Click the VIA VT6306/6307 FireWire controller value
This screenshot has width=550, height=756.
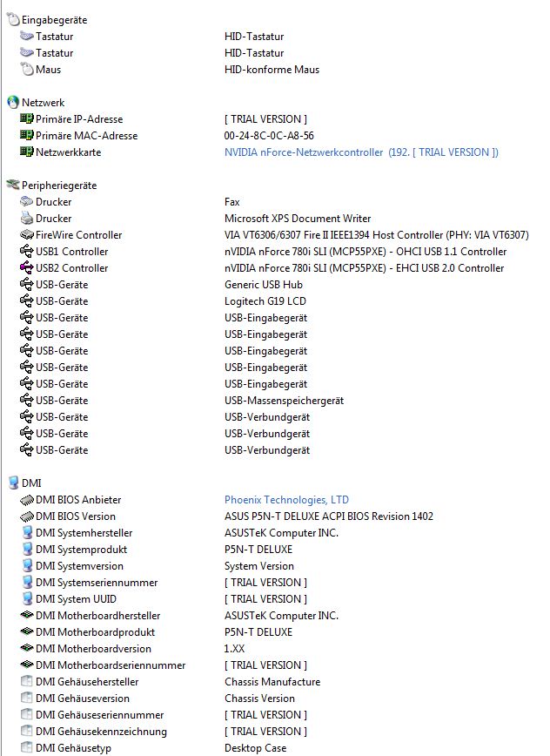(x=377, y=235)
